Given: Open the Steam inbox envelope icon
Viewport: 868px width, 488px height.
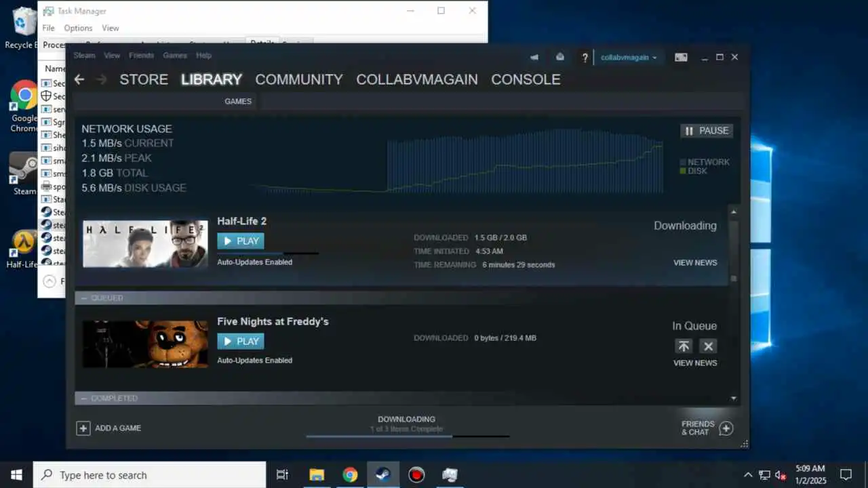Looking at the screenshot, I should click(560, 57).
